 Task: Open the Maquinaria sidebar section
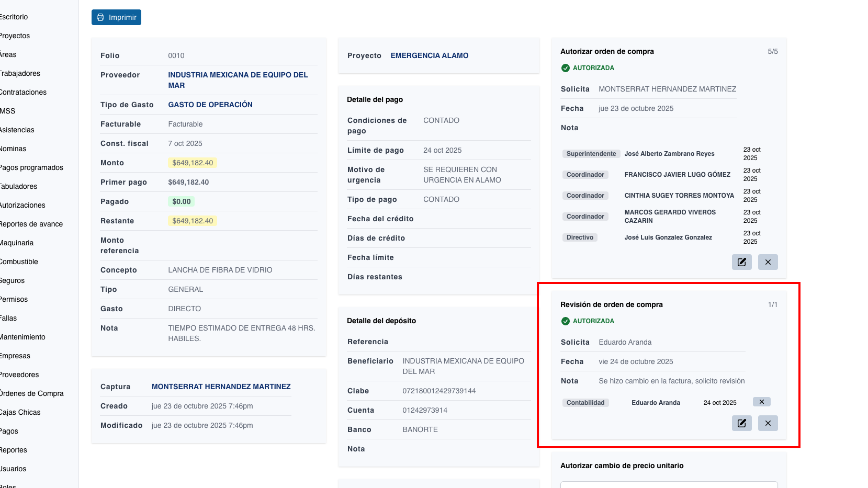(17, 243)
